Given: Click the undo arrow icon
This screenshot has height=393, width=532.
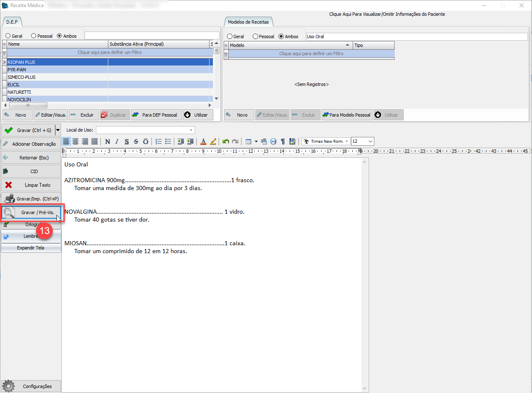Looking at the screenshot, I should point(225,142).
